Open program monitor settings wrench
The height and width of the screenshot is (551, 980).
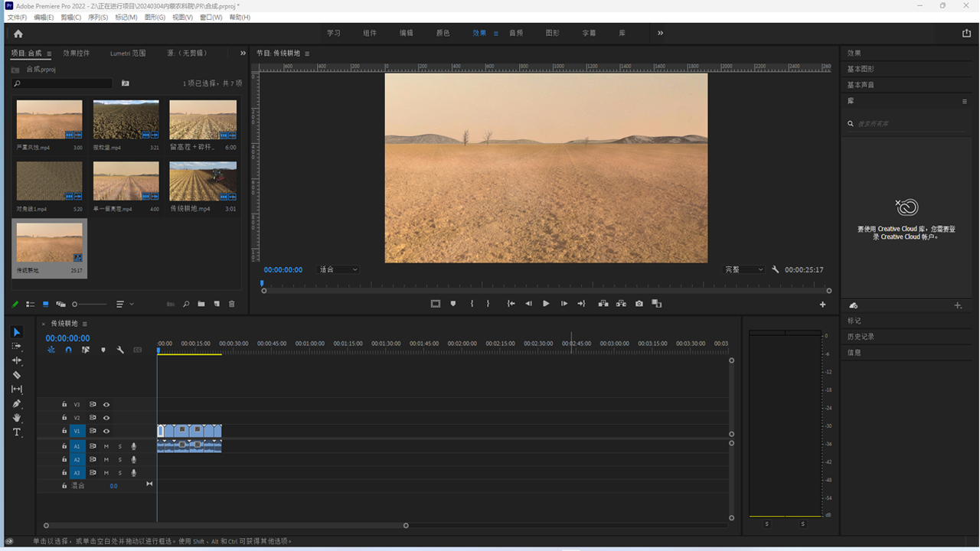[x=776, y=269]
